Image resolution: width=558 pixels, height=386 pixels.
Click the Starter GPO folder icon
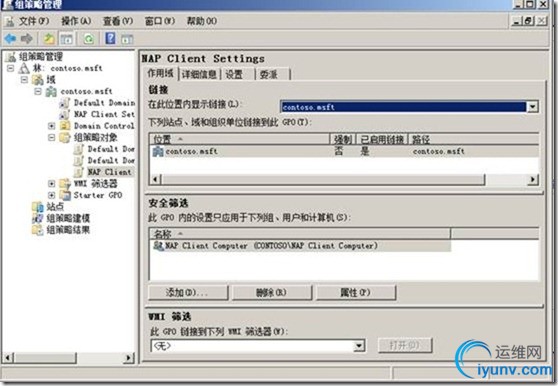click(x=65, y=195)
